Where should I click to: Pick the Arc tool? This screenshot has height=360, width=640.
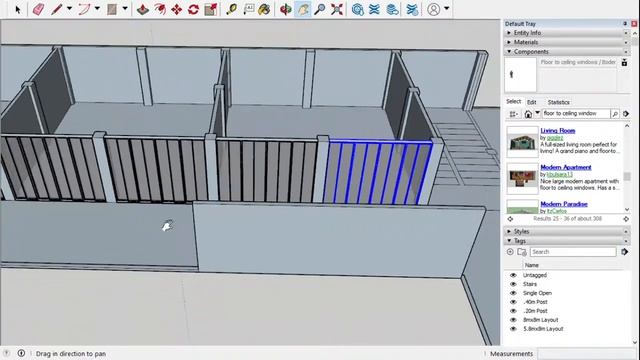point(84,9)
